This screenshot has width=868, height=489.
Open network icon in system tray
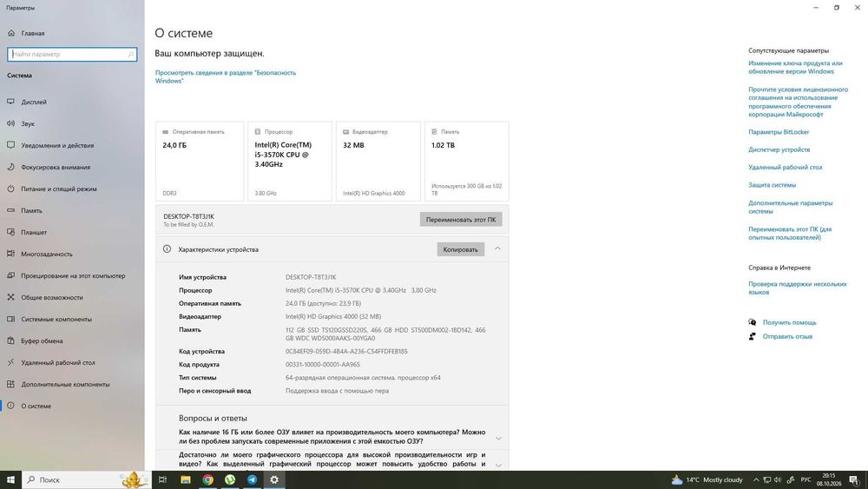coord(766,479)
